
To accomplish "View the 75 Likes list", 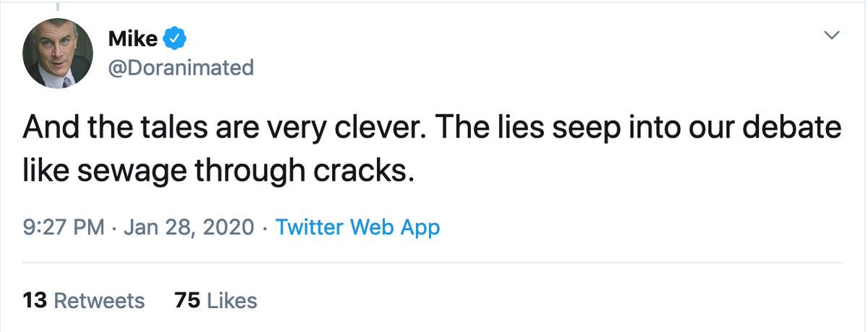I will pos(216,300).
